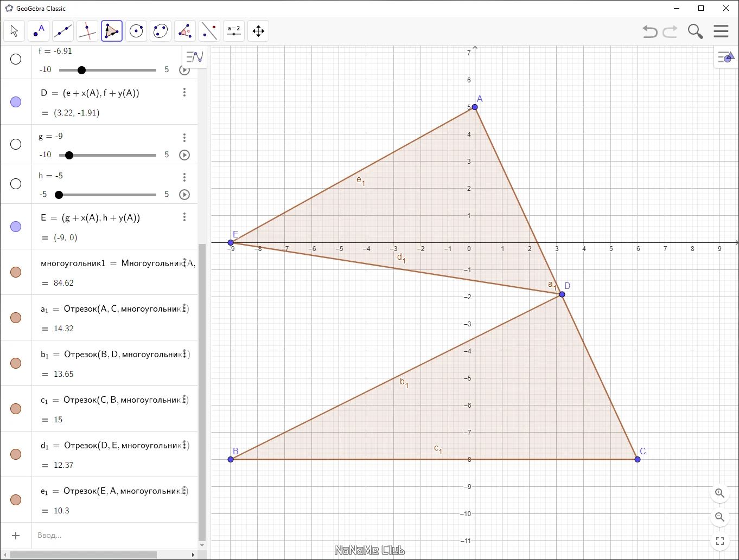Open options menu for c1 segment row
Image resolution: width=739 pixels, height=560 pixels.
[x=184, y=400]
